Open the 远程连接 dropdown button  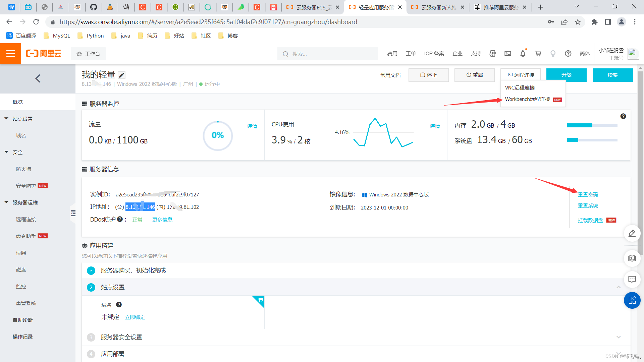[521, 75]
